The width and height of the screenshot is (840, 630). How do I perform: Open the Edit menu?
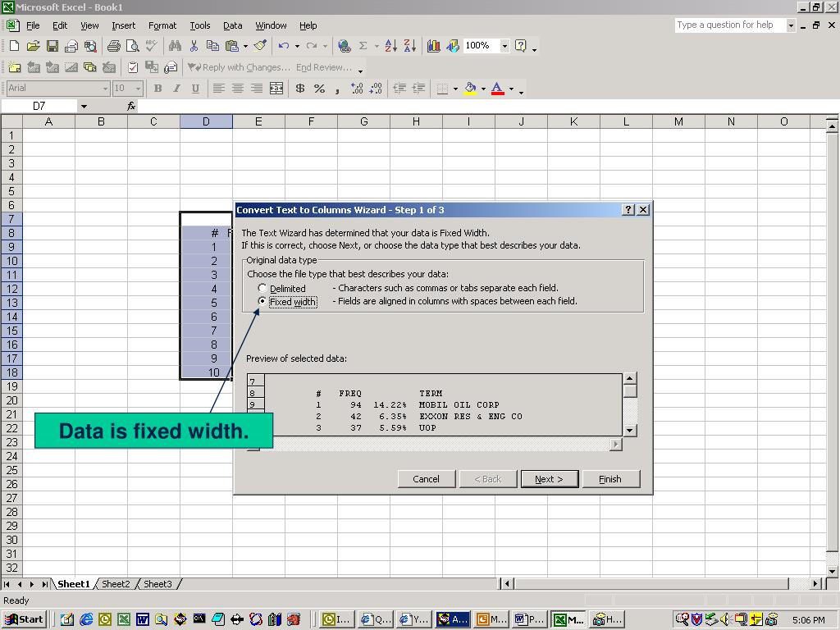click(x=59, y=25)
